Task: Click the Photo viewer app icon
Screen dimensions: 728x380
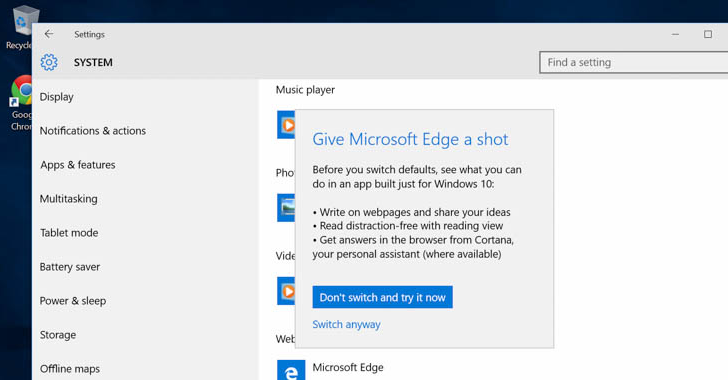Action: point(286,207)
